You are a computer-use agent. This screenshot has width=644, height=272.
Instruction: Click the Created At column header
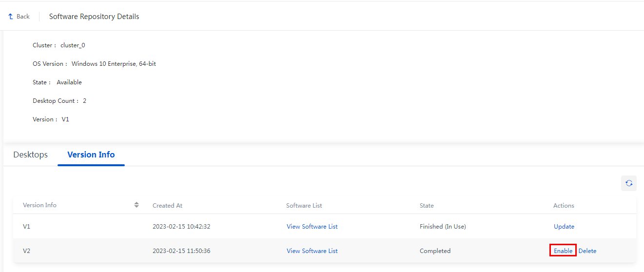(x=167, y=206)
